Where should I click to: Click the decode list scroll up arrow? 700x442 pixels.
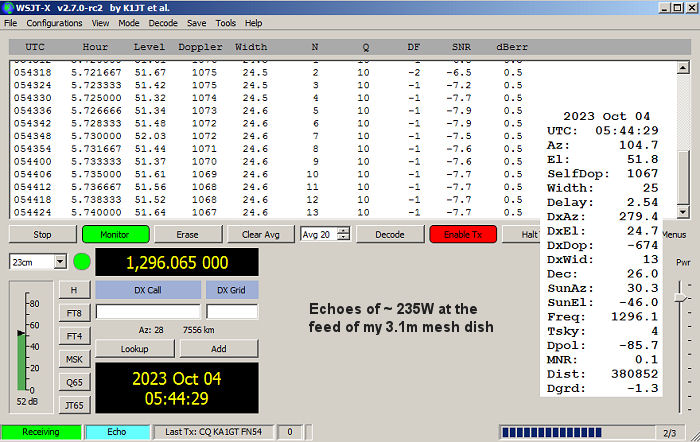coord(683,68)
